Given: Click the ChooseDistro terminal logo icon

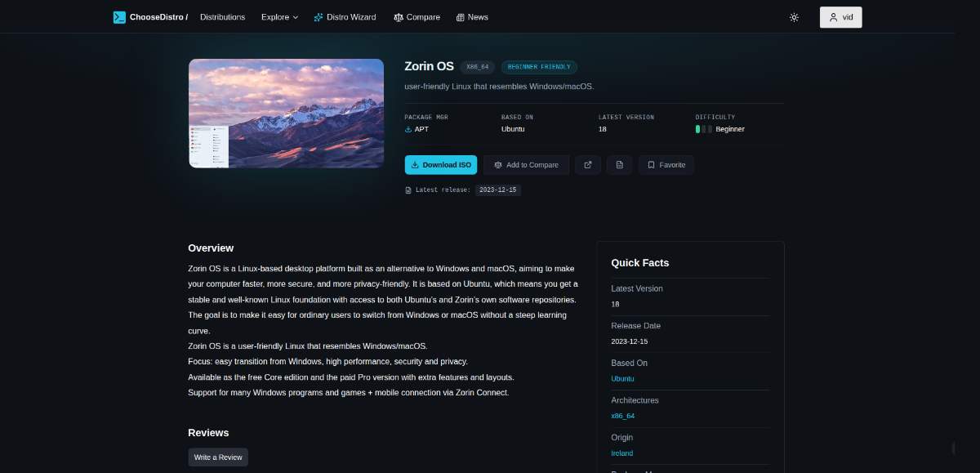Looking at the screenshot, I should [x=119, y=17].
